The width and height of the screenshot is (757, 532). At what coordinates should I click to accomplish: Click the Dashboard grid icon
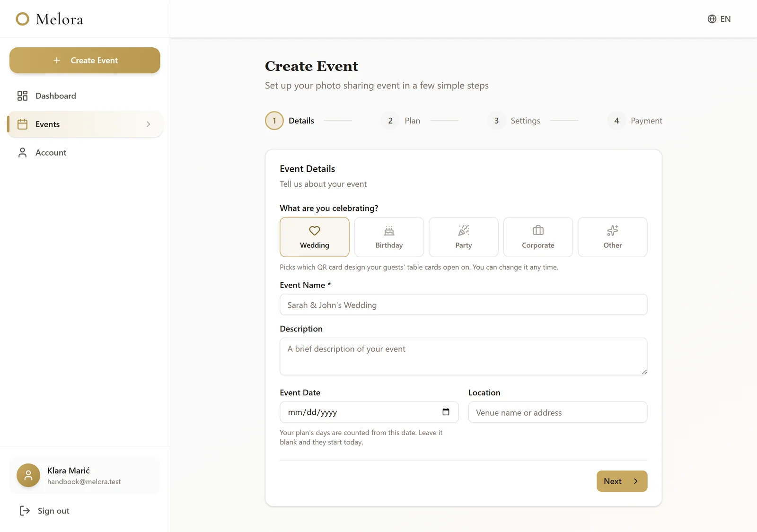(x=22, y=96)
